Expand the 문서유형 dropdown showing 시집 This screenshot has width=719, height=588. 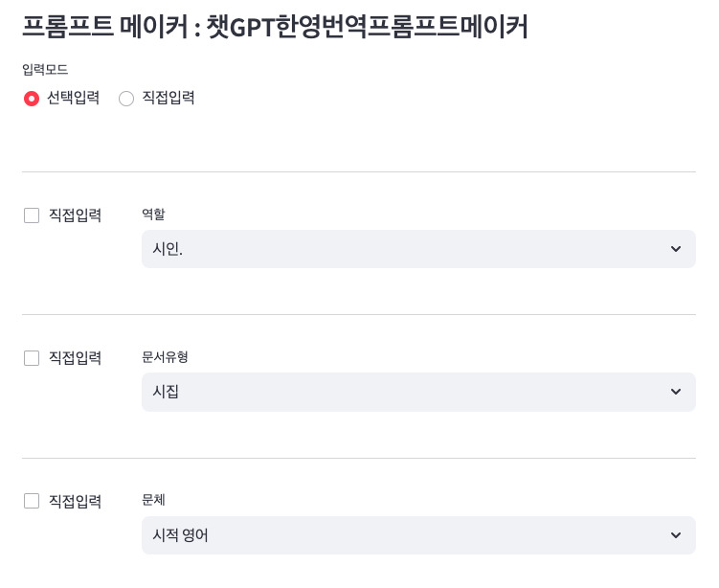402,392
